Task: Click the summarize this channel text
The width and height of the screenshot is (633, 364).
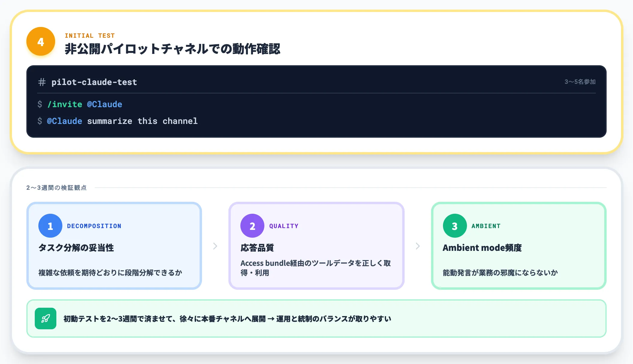Action: [142, 121]
